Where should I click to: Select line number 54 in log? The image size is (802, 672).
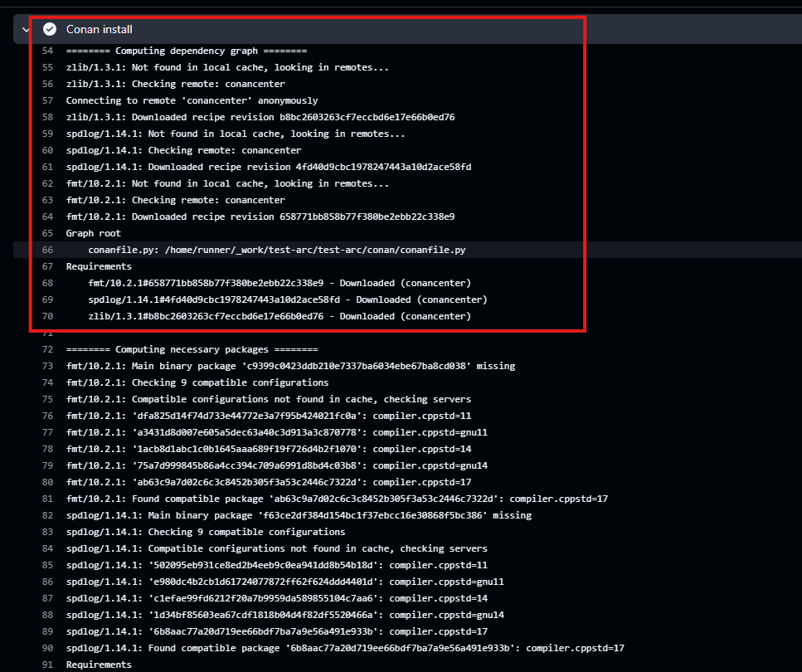coord(47,51)
